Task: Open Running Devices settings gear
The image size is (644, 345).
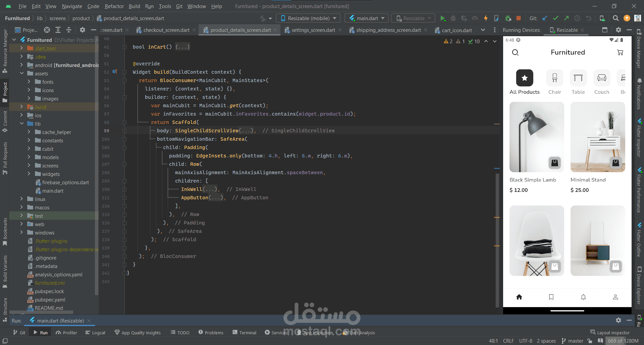Action: pos(619,30)
